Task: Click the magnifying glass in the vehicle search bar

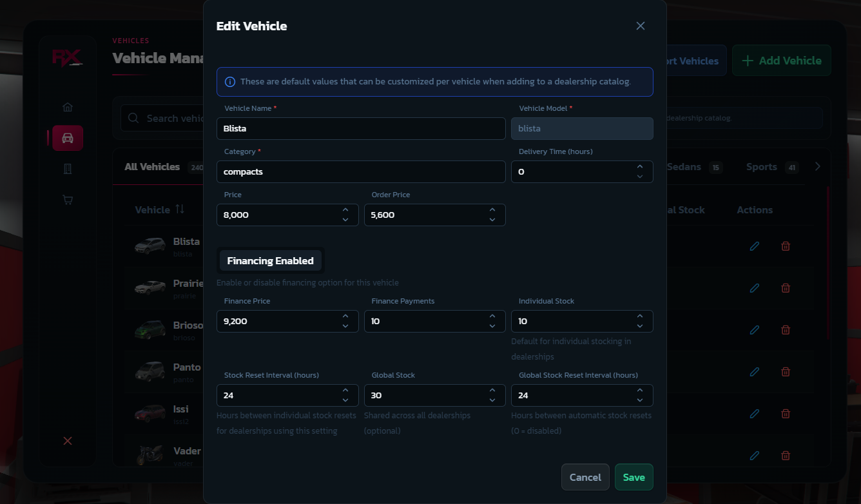Action: (x=133, y=118)
